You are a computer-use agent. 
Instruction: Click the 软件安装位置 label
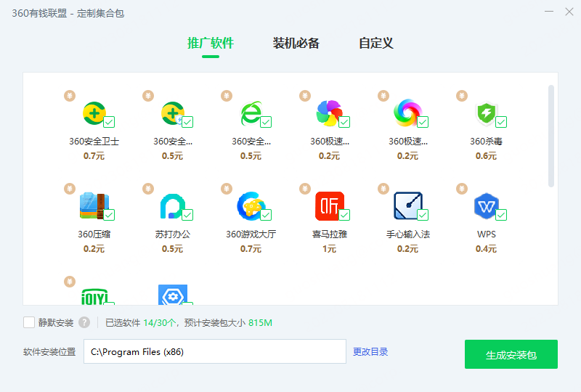pyautogui.click(x=49, y=351)
